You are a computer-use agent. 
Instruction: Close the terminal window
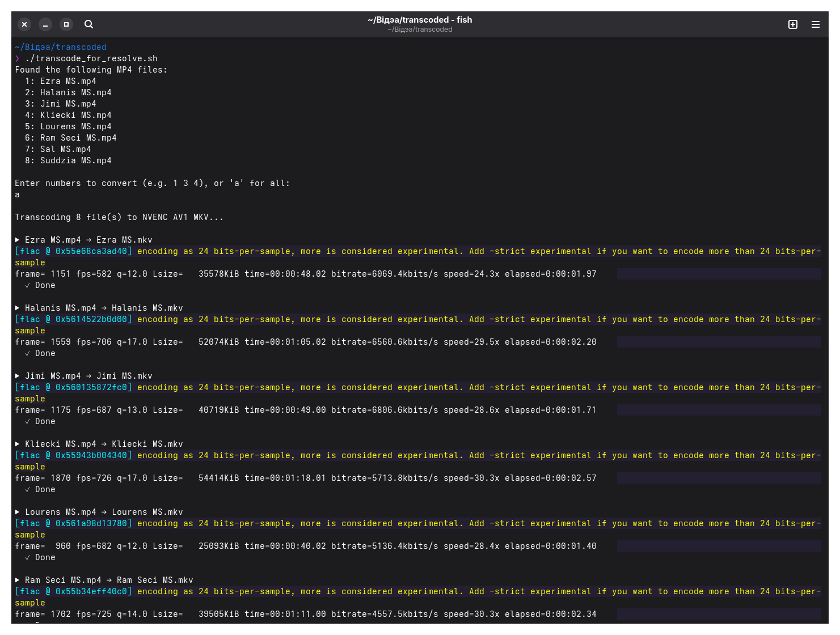24,24
